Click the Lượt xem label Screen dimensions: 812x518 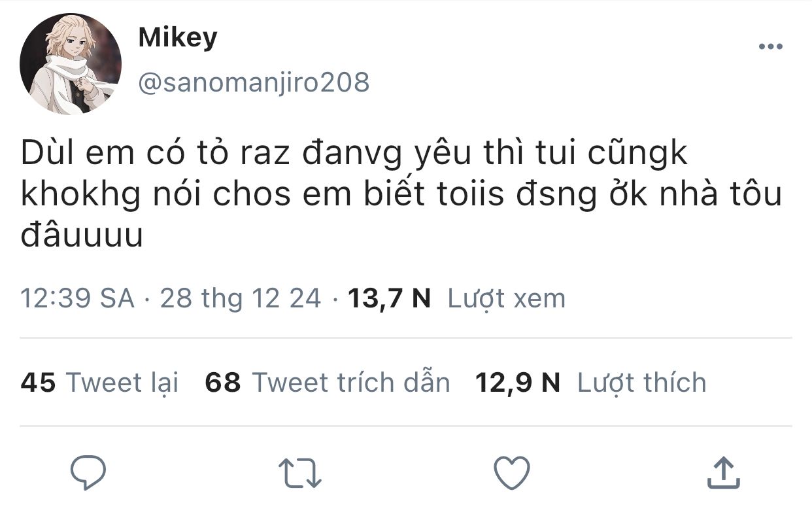tap(506, 298)
